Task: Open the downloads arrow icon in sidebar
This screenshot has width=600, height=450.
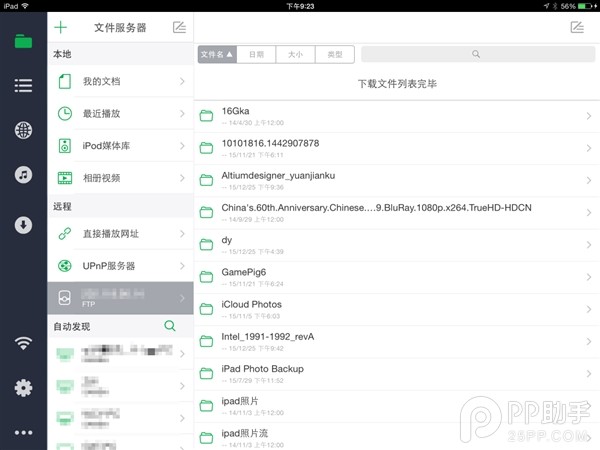Action: click(23, 225)
